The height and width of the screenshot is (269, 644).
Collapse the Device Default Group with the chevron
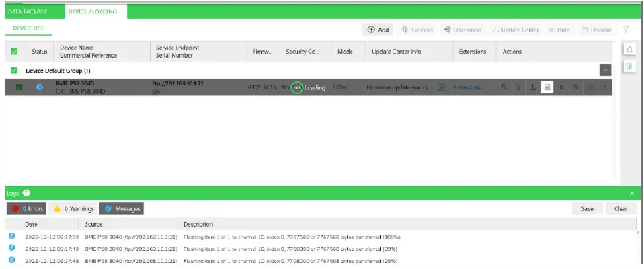(x=605, y=70)
